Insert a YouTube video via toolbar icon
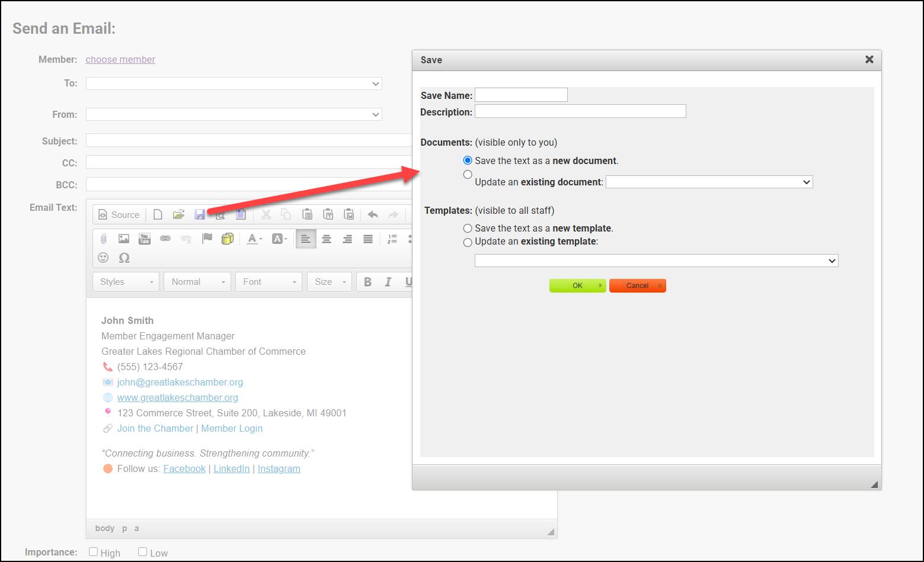 144,239
